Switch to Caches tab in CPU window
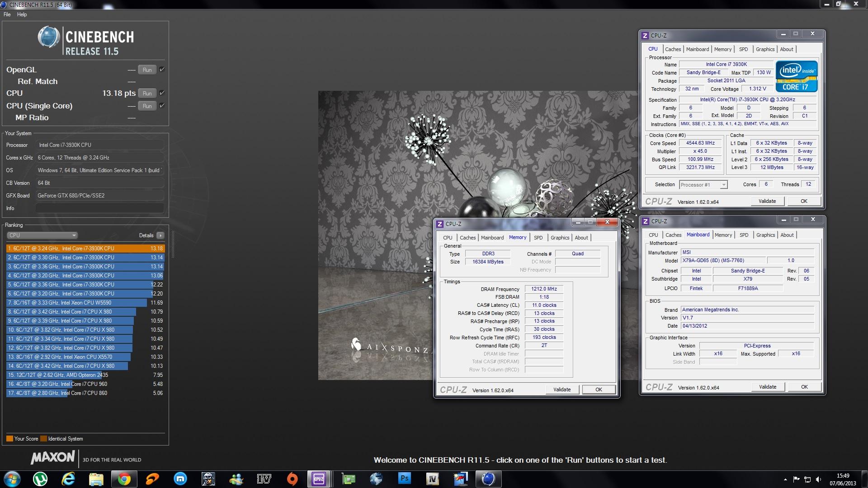 [673, 49]
